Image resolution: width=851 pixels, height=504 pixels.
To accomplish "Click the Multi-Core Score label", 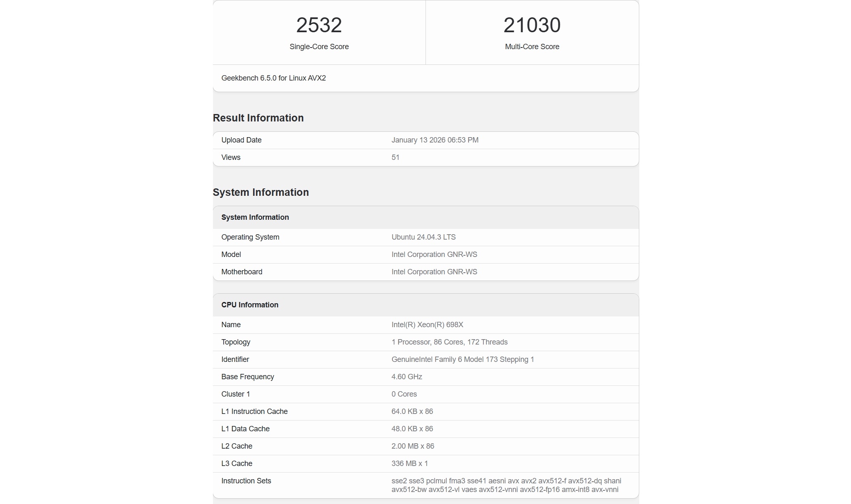I will [532, 47].
